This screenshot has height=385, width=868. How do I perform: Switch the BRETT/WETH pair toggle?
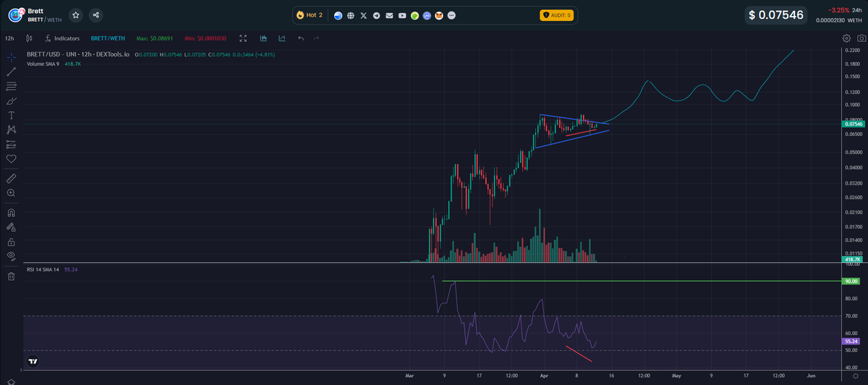(106, 38)
